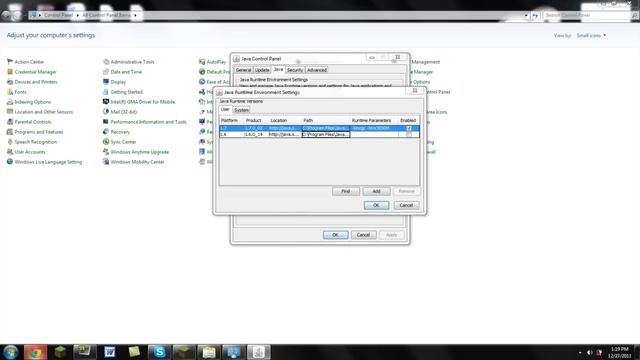This screenshot has height=360, width=640.
Task: Select the Java tab
Action: click(278, 69)
